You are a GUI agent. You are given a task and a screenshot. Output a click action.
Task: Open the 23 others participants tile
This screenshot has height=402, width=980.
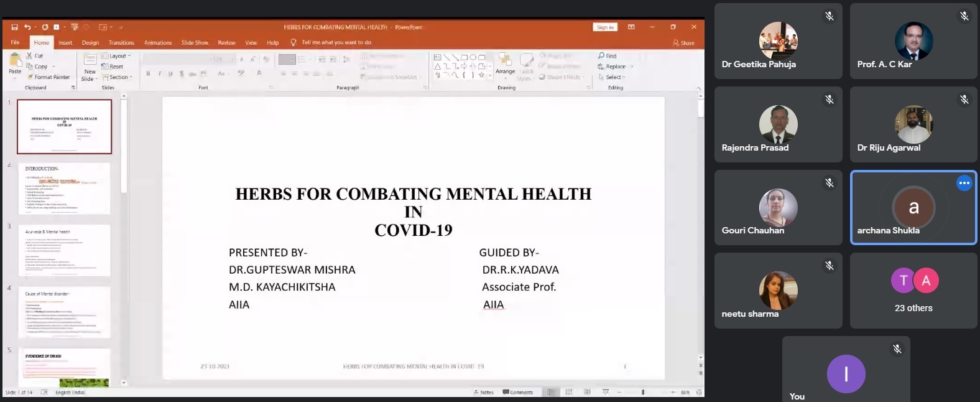click(913, 291)
